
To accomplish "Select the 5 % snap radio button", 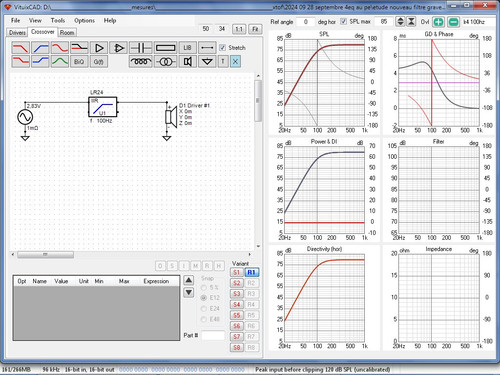I will point(204,287).
